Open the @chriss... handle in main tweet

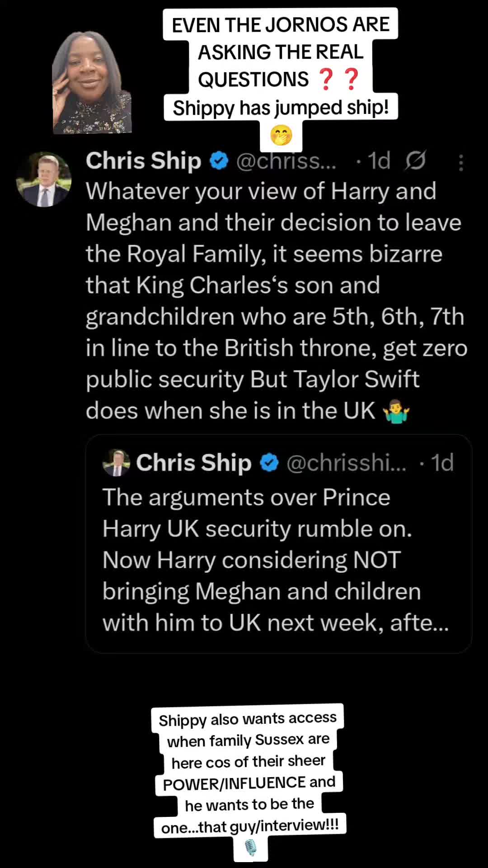point(286,161)
